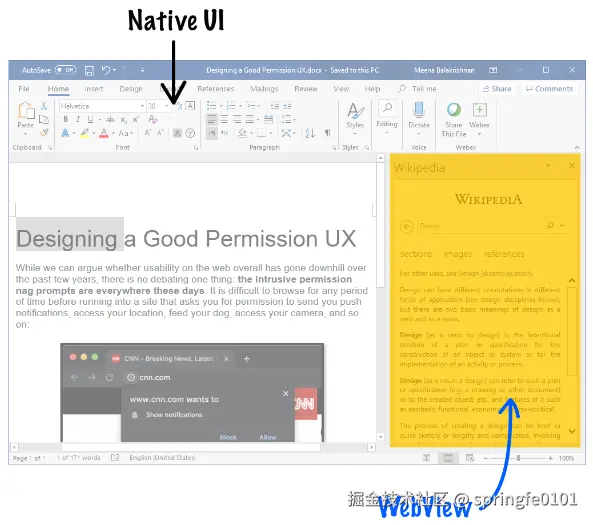The image size is (593, 525).
Task: Open the Wikipedia pane sections link
Action: (416, 254)
